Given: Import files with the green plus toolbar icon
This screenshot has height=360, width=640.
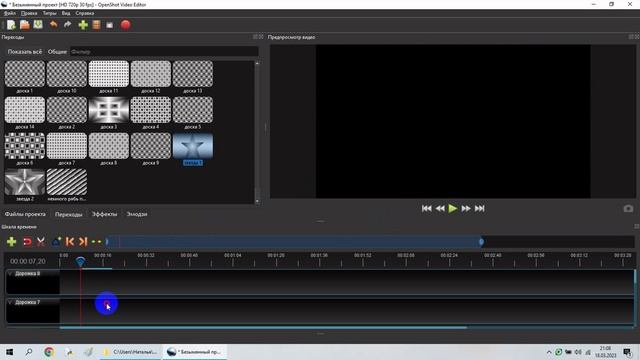Looking at the screenshot, I should [x=83, y=25].
